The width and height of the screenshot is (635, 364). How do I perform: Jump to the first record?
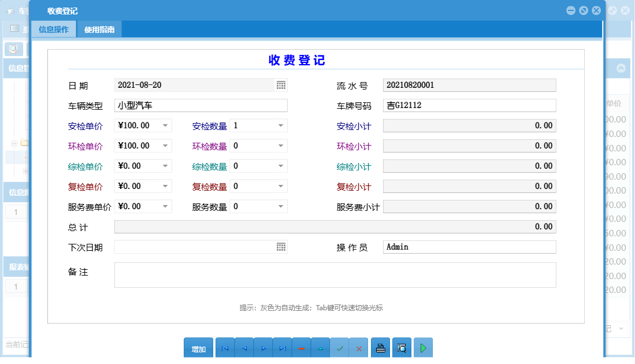[225, 347]
